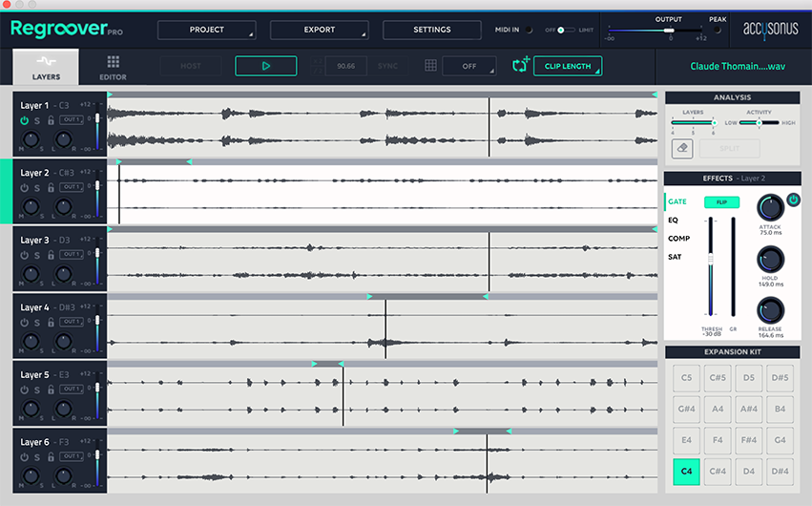
Task: Click the Analysis ACTIVITY slider
Action: [759, 123]
